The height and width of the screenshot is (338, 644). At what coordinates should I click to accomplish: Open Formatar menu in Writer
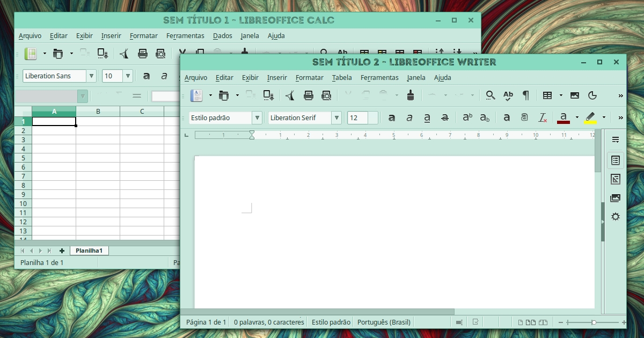(x=310, y=77)
